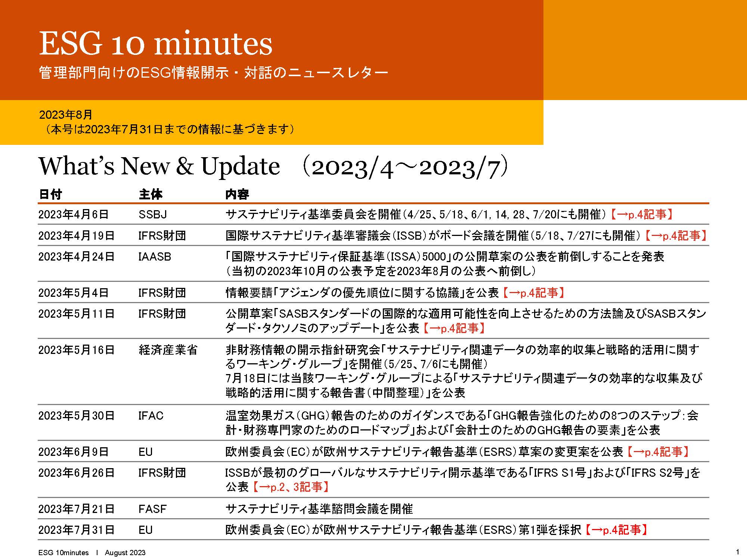Click the 内容 column header

click(237, 194)
